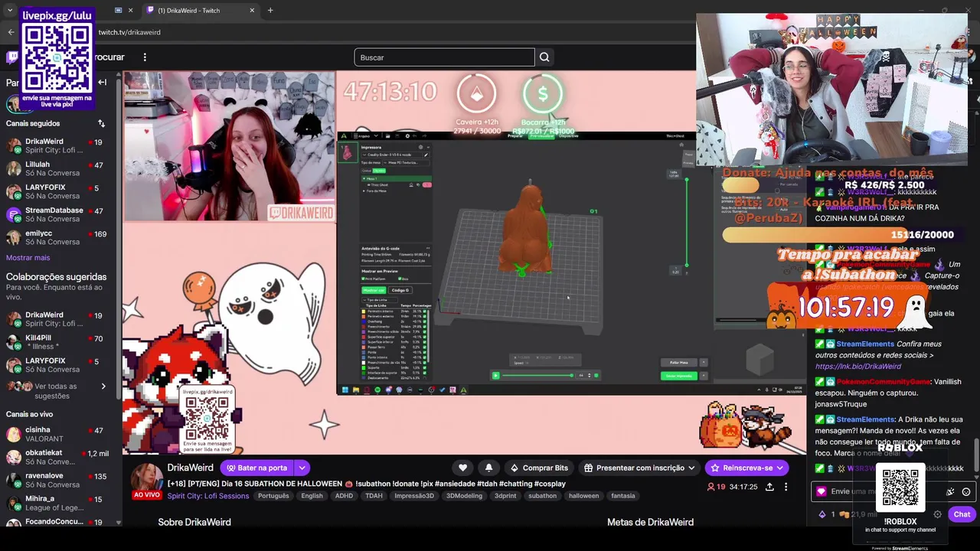The height and width of the screenshot is (551, 980).
Task: Click the halloween tag
Action: [583, 496]
